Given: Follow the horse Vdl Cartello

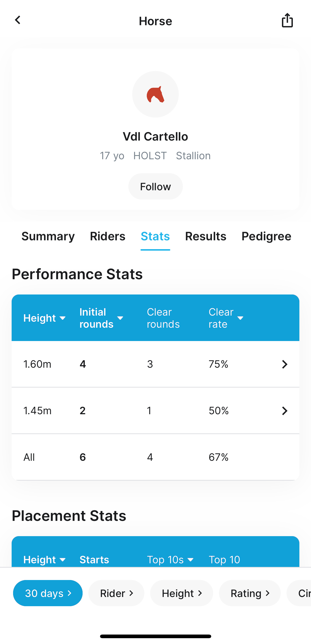Looking at the screenshot, I should [x=155, y=186].
